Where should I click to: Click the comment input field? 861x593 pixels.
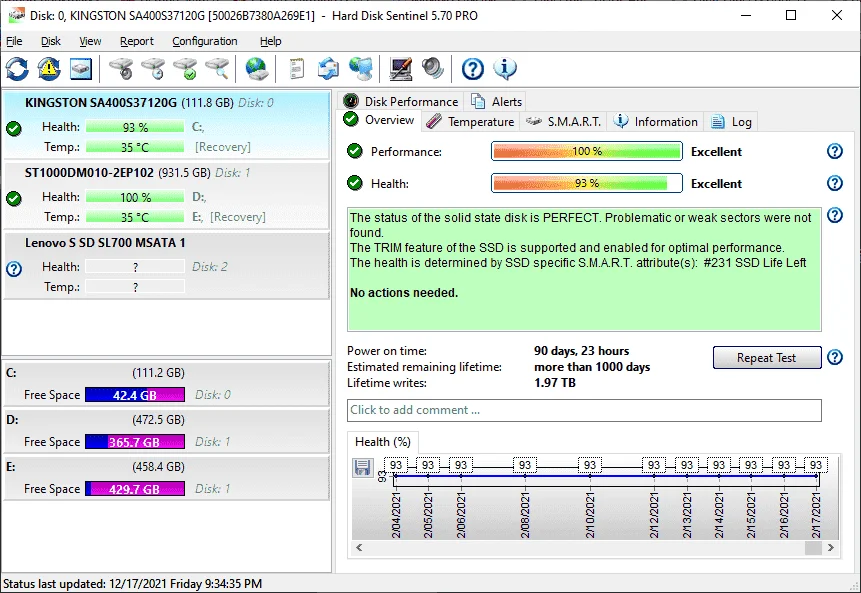tap(584, 410)
